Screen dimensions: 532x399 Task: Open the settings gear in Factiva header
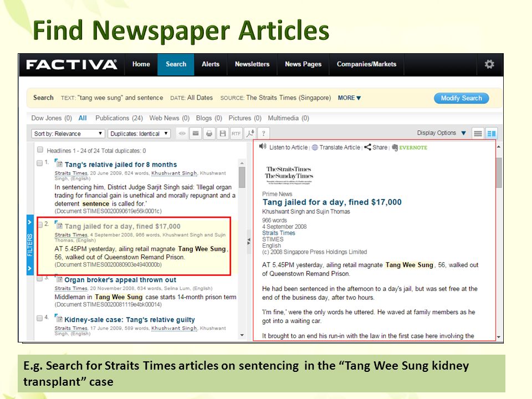[x=489, y=64]
